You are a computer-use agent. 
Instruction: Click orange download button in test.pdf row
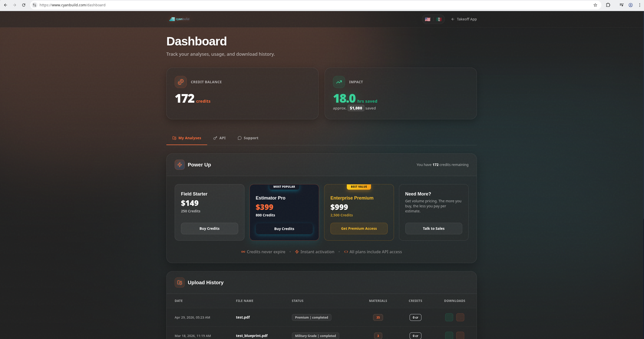(460, 317)
